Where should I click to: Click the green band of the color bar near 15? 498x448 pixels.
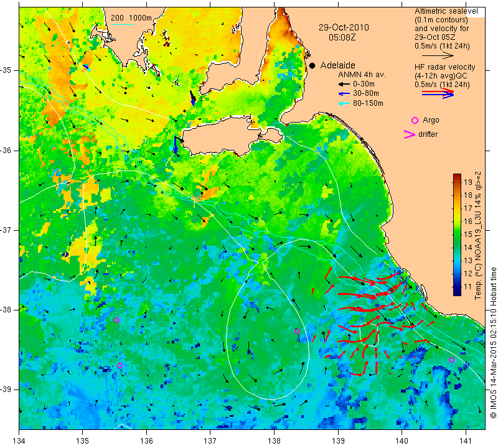coord(457,235)
